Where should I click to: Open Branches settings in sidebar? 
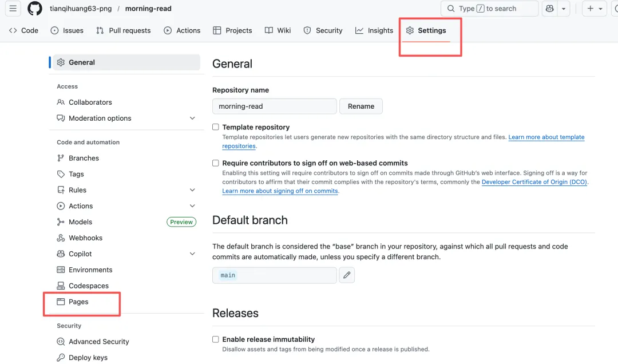click(84, 158)
